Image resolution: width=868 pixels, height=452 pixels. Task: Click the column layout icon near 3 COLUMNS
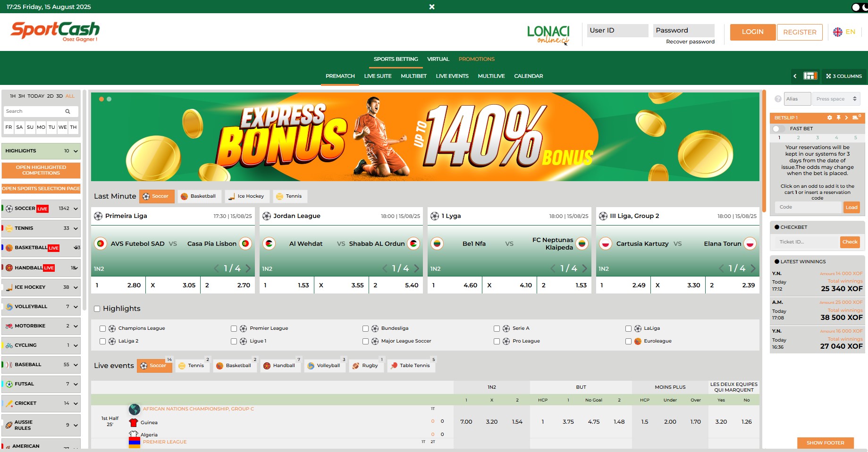point(810,76)
